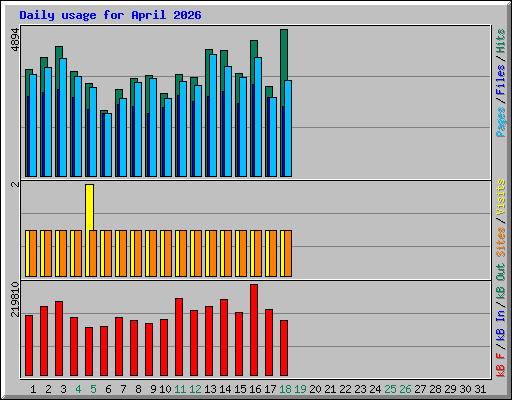Select the visits axis maximum value 2

pyautogui.click(x=15, y=184)
